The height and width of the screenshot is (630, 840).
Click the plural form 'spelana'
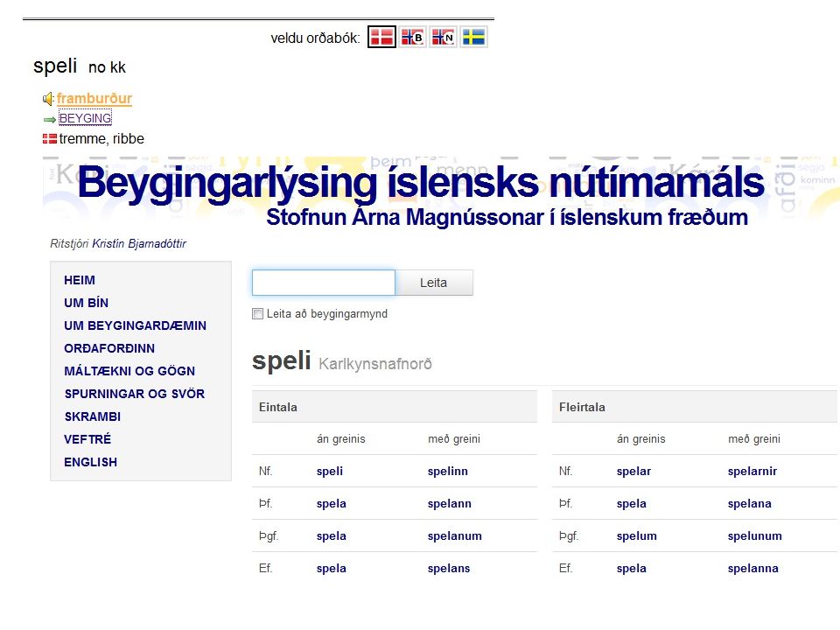750,504
